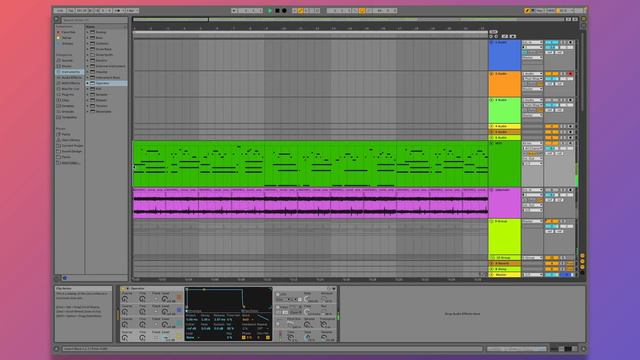Click the pink audio clip waveform
Image resolution: width=640 pixels, height=360 pixels.
(x=310, y=205)
